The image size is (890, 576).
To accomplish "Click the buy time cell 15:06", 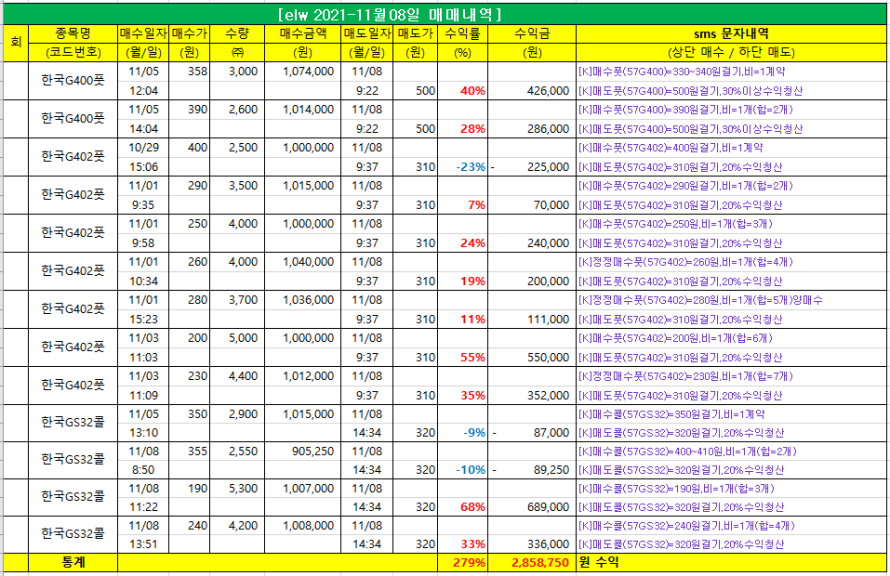I will 144,167.
